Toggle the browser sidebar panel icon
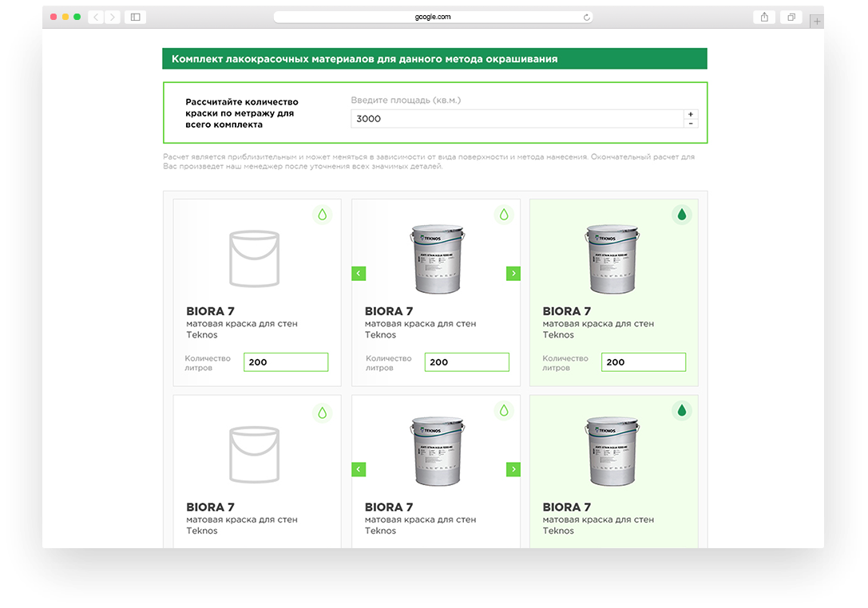 coord(136,17)
